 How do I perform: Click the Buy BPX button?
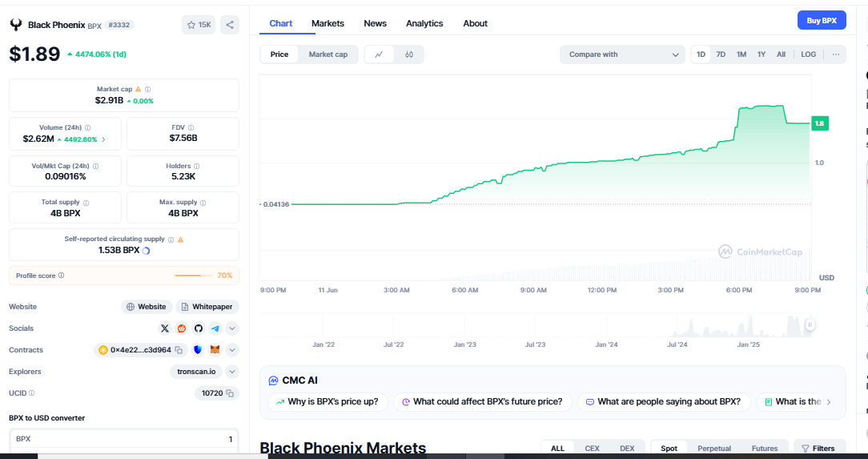tap(822, 21)
